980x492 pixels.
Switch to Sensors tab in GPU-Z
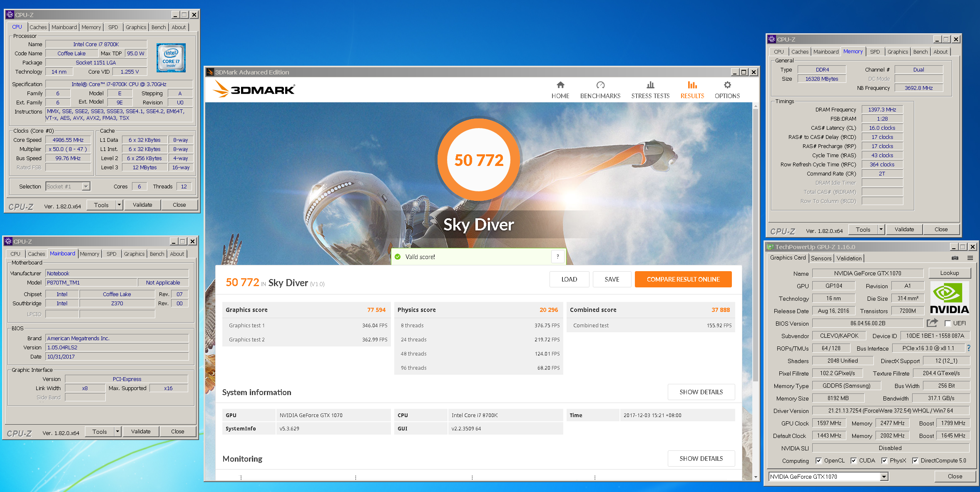tap(821, 258)
